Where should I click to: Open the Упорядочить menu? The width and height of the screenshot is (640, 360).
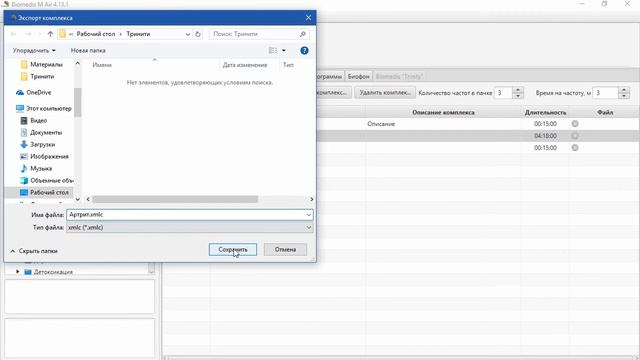pyautogui.click(x=34, y=51)
